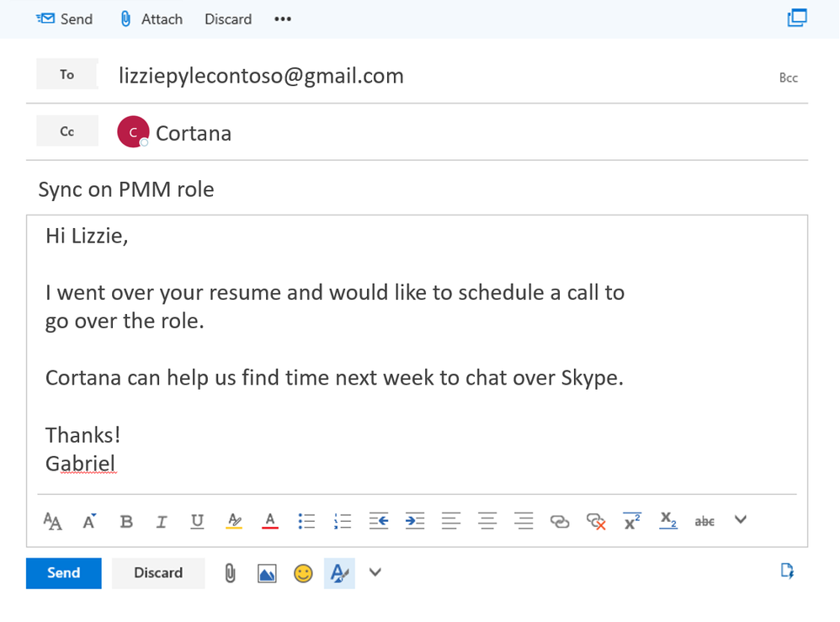Apply the red font color

click(x=269, y=520)
